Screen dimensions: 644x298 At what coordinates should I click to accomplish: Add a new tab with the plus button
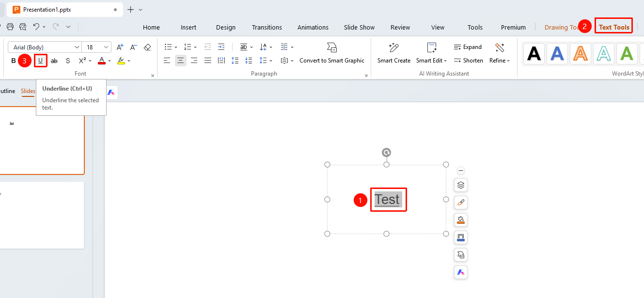point(130,9)
